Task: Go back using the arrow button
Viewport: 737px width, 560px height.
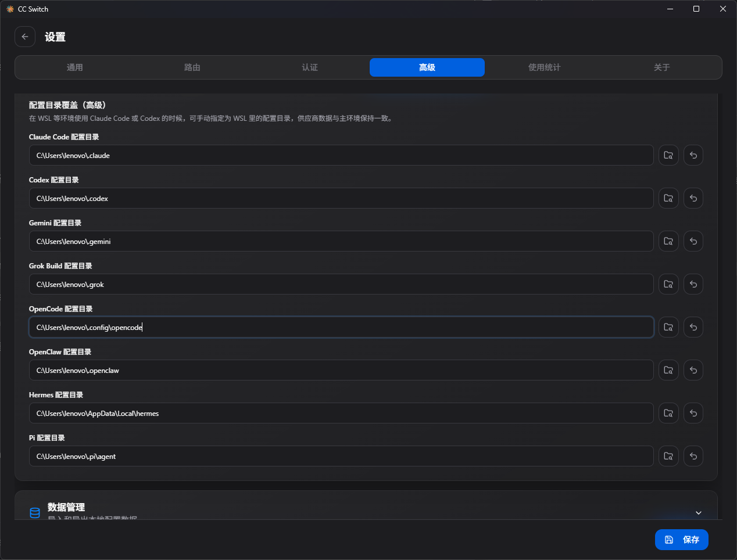Action: click(x=25, y=37)
